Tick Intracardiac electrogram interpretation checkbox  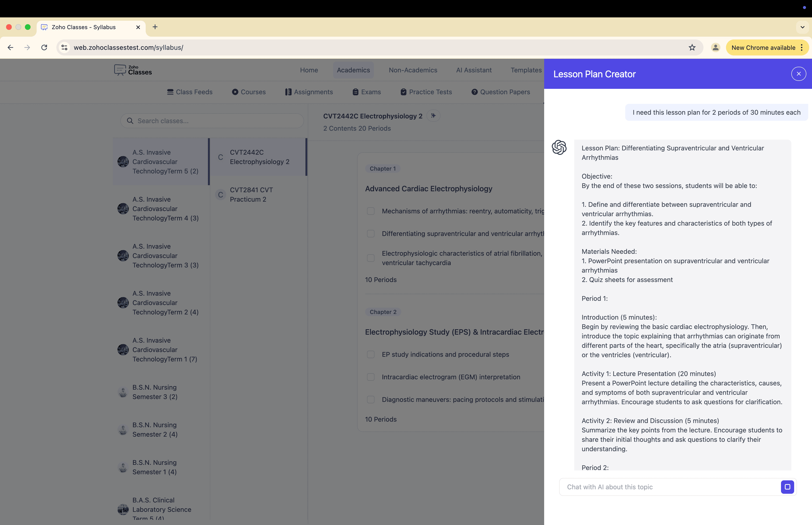(370, 377)
